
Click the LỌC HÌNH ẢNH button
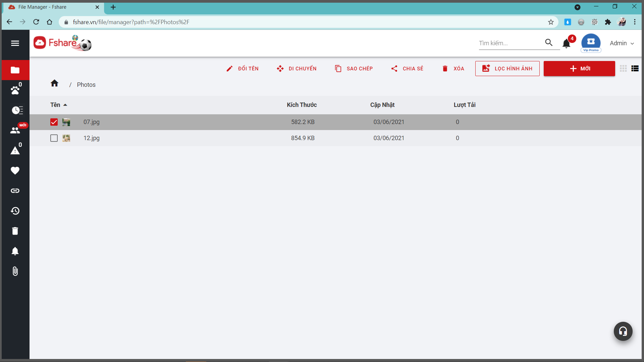(507, 69)
